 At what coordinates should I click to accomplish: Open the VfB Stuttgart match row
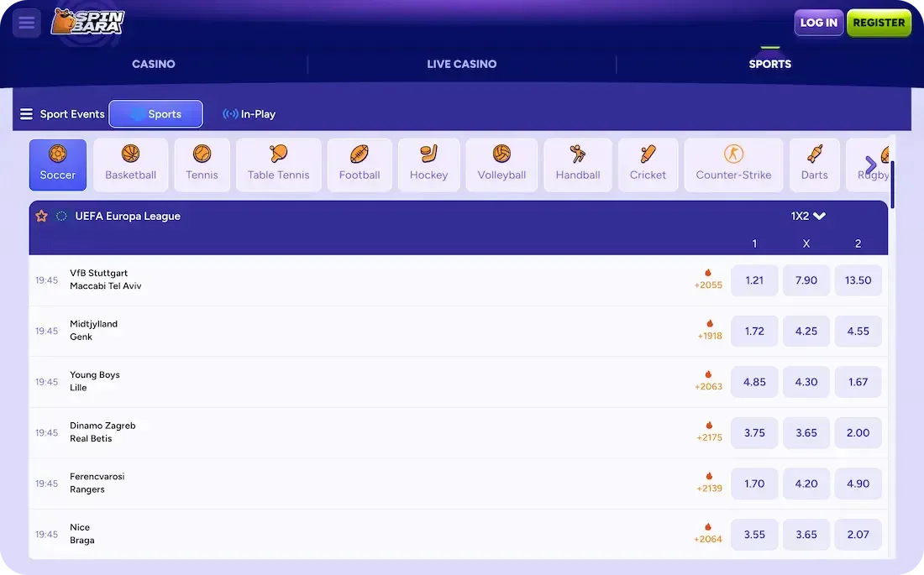[459, 280]
